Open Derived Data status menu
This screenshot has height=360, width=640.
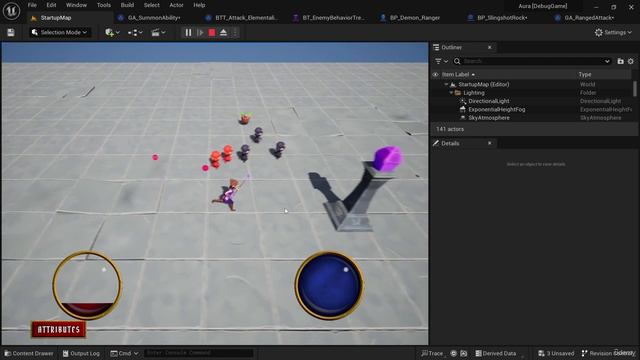(495, 353)
